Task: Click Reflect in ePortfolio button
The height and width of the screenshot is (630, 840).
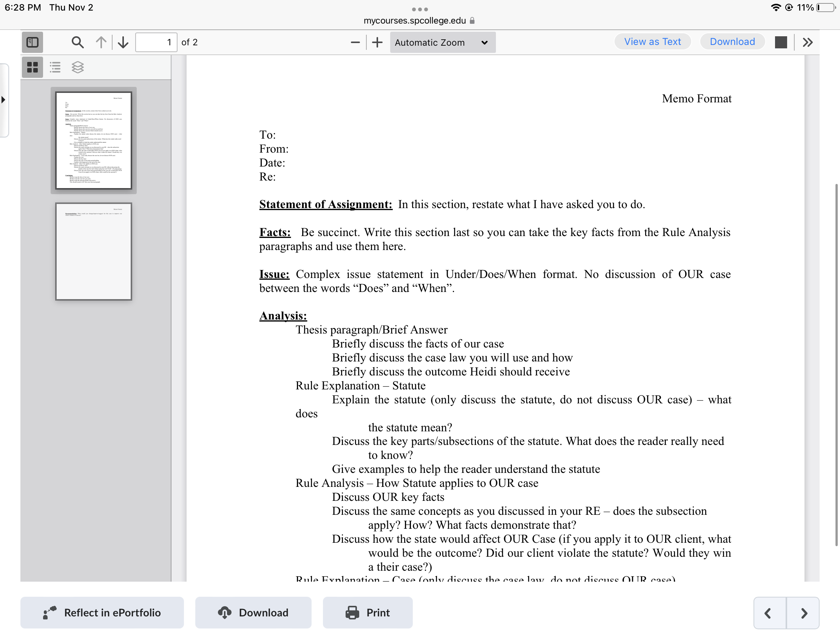Action: (x=102, y=612)
